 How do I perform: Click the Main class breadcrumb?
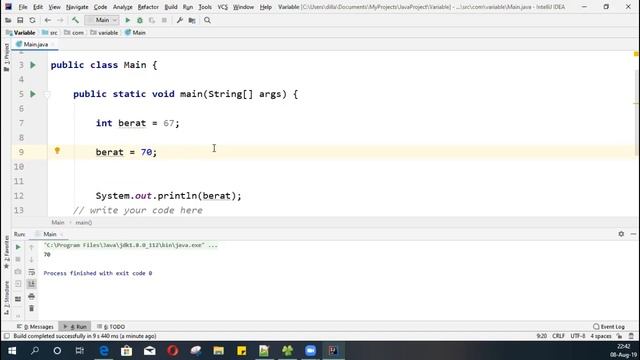pos(135,33)
